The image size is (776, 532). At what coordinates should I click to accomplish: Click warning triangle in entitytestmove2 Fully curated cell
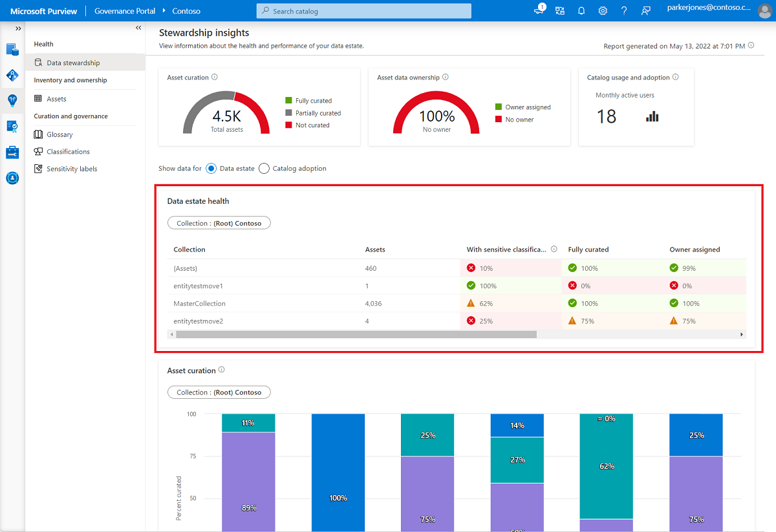572,321
